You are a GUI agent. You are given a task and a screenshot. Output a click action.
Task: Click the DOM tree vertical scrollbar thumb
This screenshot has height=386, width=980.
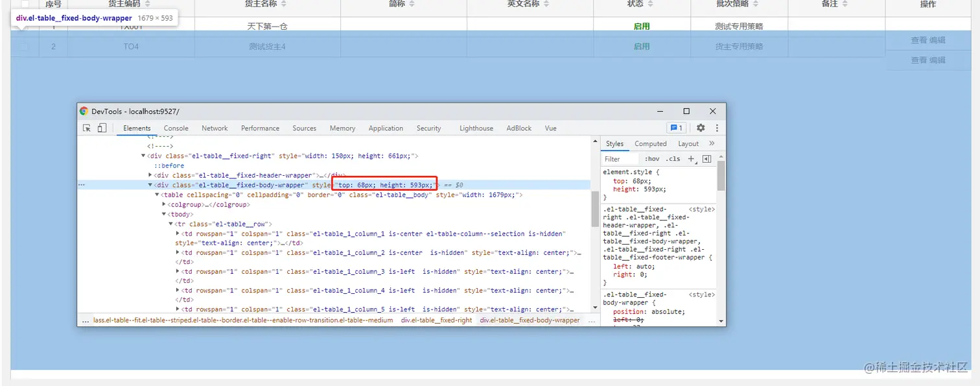[595, 209]
